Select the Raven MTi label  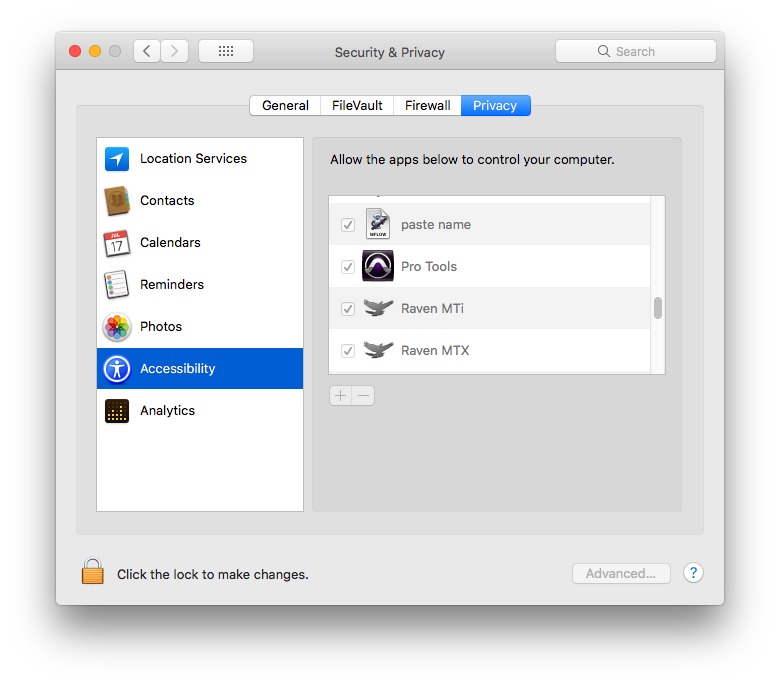pyautogui.click(x=432, y=309)
